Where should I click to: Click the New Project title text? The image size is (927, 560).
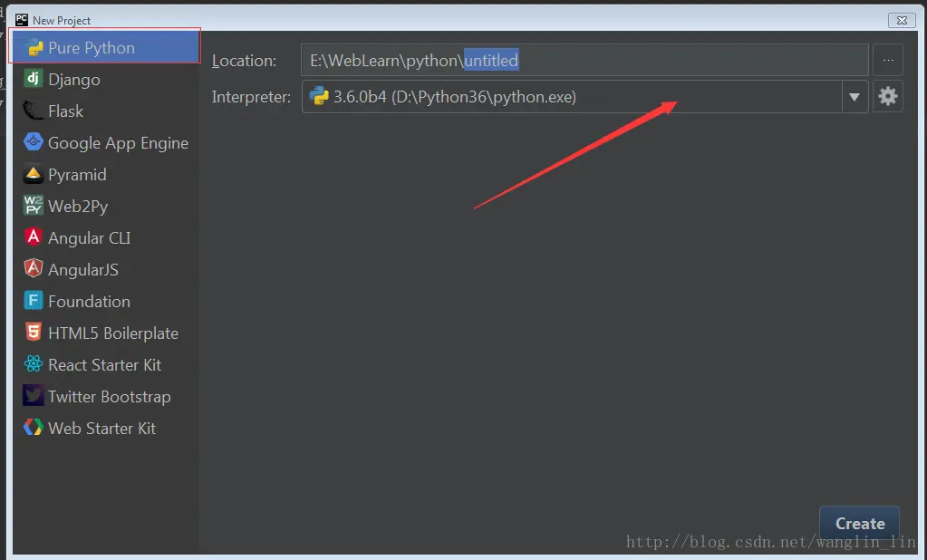point(62,20)
